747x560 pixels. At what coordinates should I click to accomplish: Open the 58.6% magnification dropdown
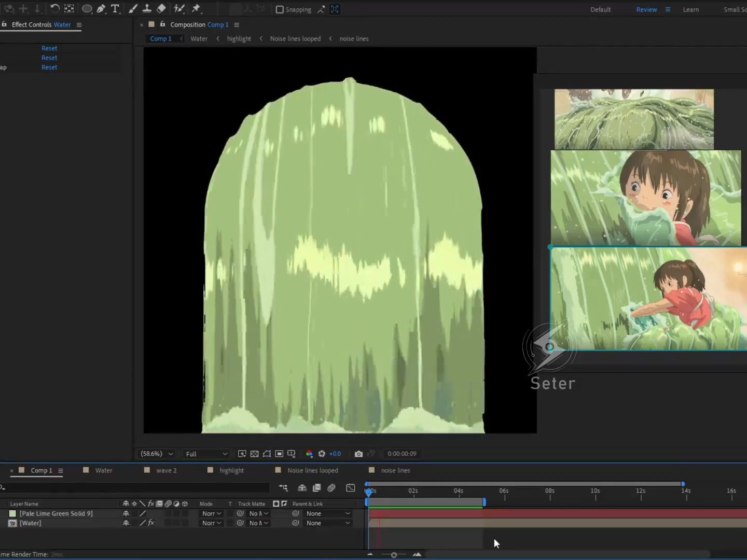click(157, 454)
